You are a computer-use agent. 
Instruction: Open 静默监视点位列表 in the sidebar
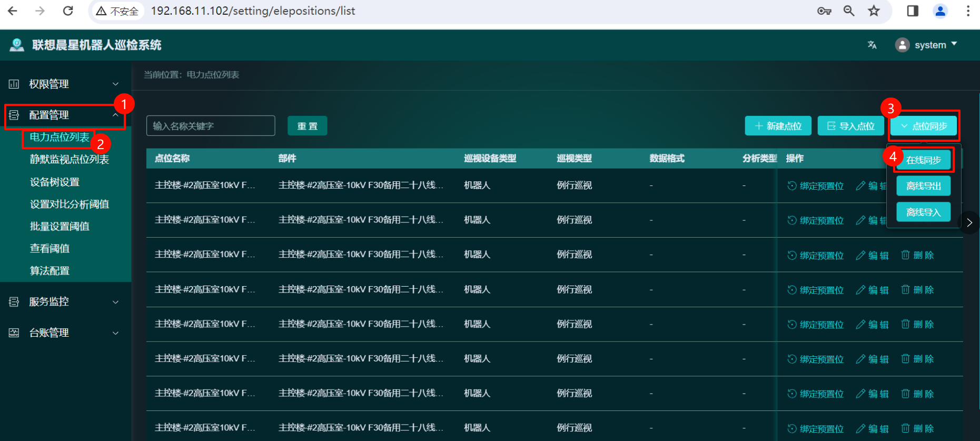coord(70,160)
